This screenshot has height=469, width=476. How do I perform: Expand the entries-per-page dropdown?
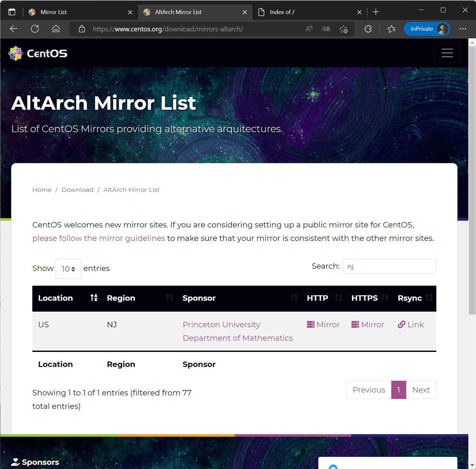[x=68, y=269]
